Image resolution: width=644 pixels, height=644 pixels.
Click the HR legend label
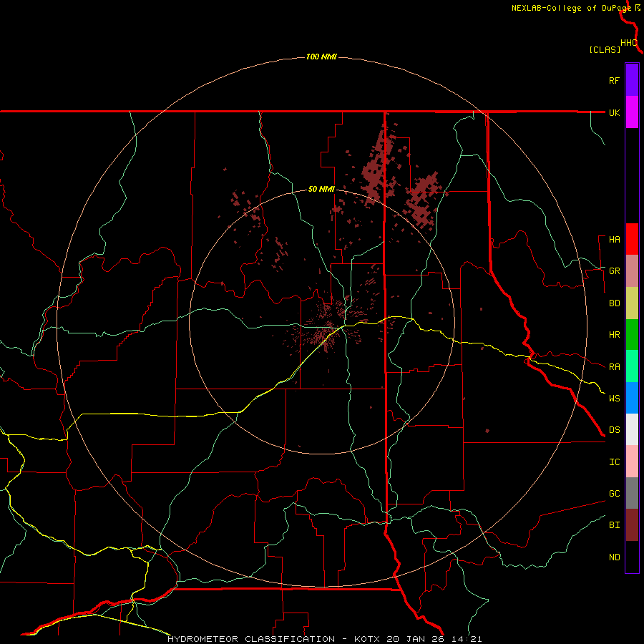tap(615, 335)
